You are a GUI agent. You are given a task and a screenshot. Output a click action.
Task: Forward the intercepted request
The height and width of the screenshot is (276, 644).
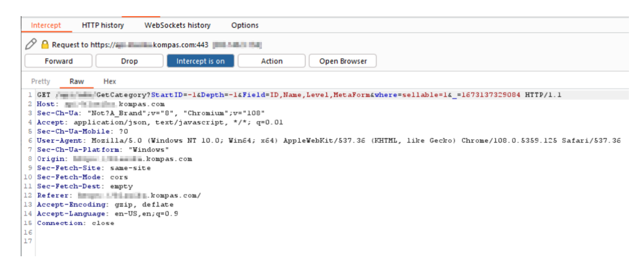pyautogui.click(x=59, y=61)
